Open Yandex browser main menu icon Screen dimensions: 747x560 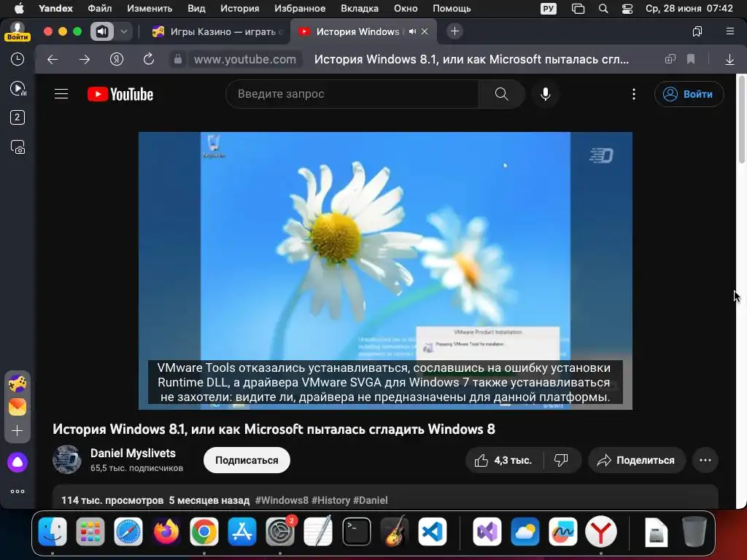[x=729, y=31]
